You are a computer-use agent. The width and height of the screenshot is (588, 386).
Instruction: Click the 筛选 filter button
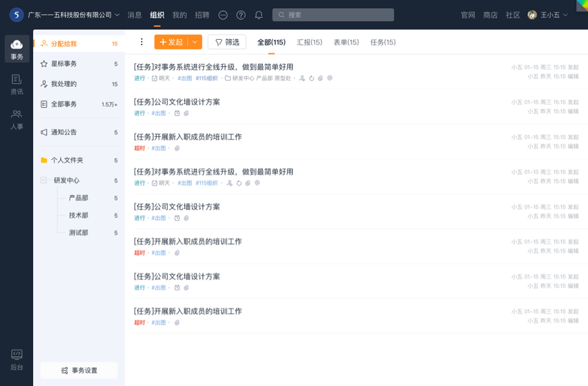(x=227, y=42)
